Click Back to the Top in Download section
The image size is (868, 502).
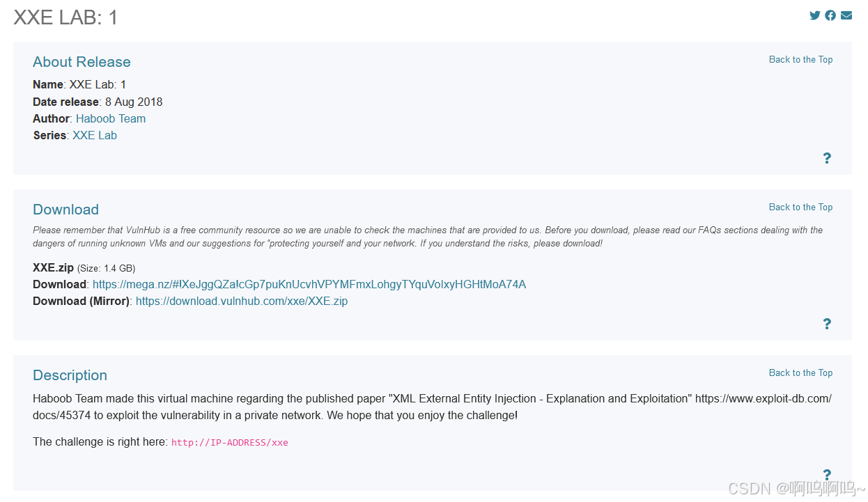point(800,207)
